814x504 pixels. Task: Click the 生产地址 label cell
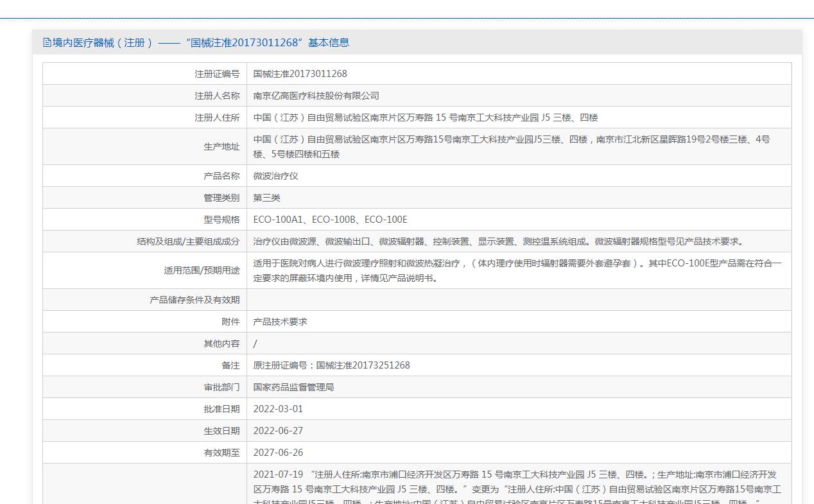[x=221, y=147]
